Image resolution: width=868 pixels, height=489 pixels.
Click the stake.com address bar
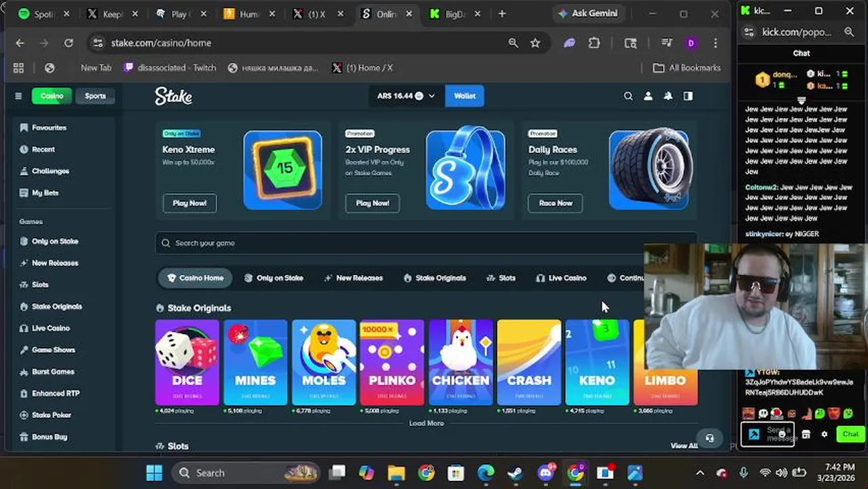point(299,43)
